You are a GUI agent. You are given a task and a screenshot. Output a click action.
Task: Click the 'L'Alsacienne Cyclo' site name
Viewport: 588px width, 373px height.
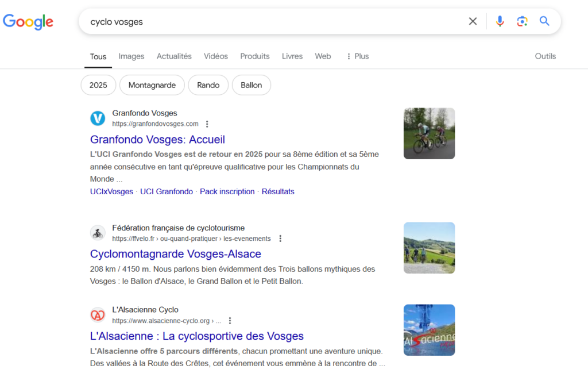pyautogui.click(x=145, y=310)
